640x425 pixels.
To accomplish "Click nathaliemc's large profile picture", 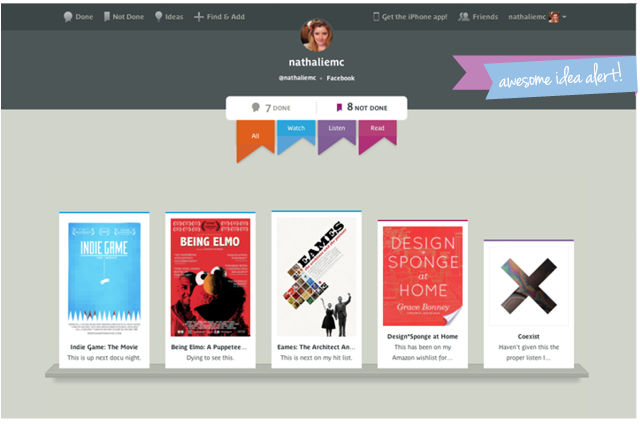I will point(317,35).
